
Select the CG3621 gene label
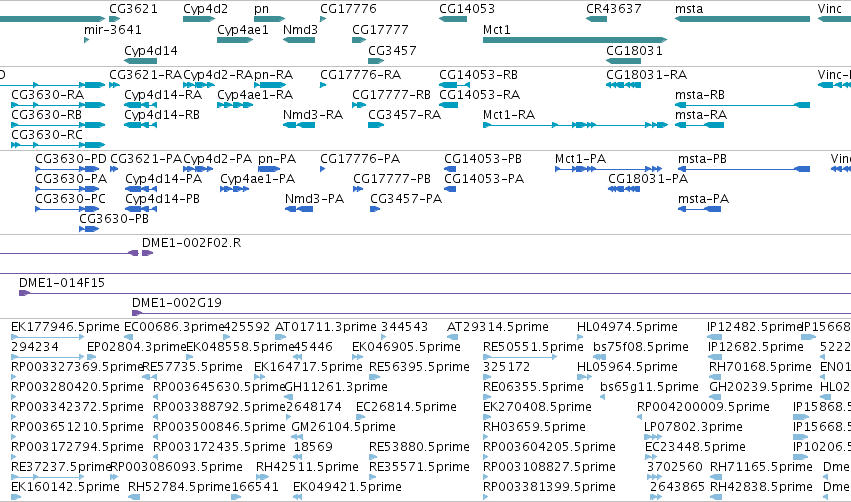coord(134,9)
